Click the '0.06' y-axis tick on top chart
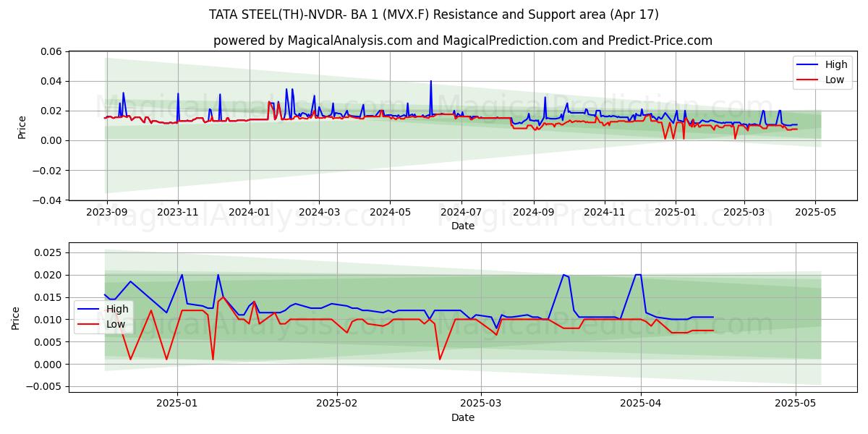 coord(52,51)
